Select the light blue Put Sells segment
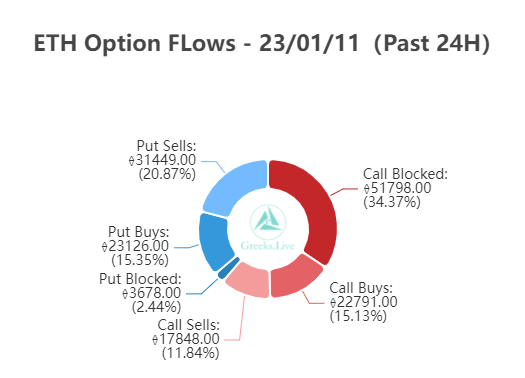Viewport: 525px width, 378px height. (236, 187)
